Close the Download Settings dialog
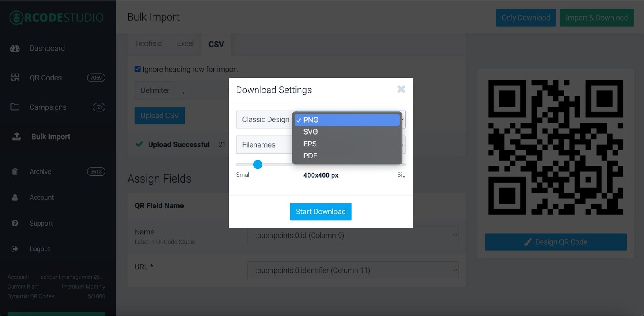 [x=401, y=89]
